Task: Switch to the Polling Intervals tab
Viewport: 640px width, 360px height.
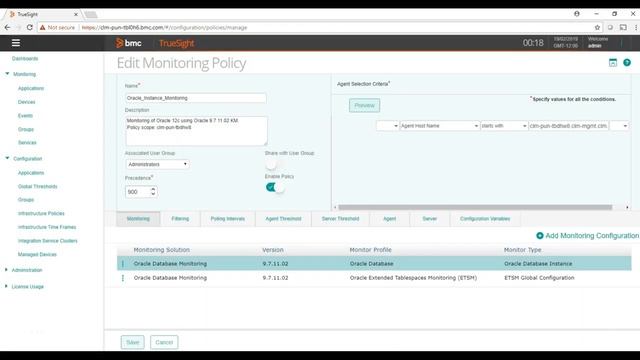Action: coord(228,219)
